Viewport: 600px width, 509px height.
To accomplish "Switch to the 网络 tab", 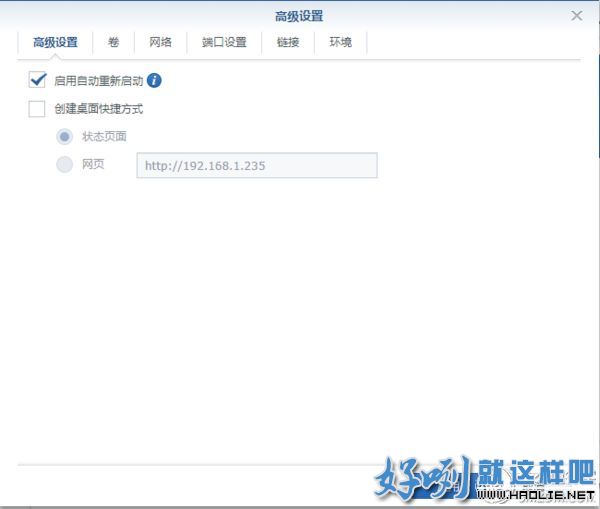I will pos(160,42).
